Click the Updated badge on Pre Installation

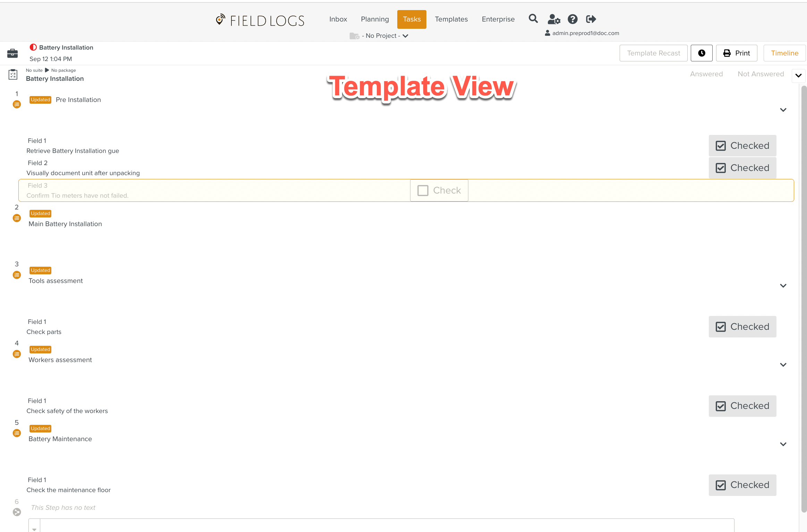tap(40, 100)
